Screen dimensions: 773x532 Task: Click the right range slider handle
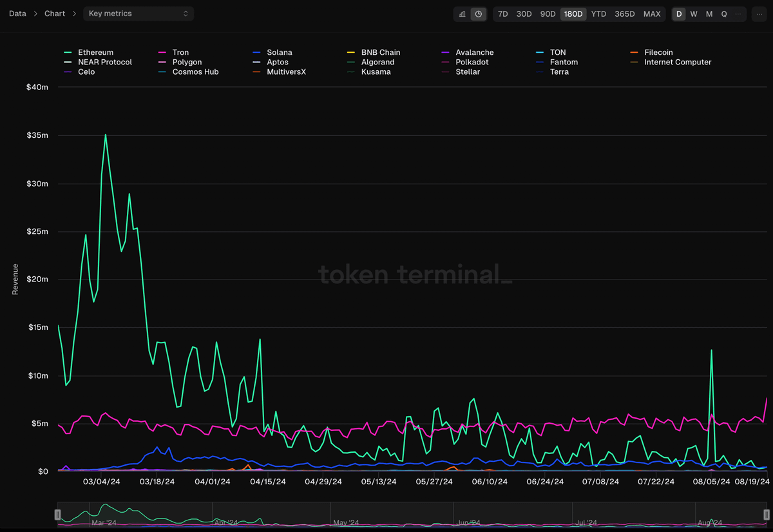point(767,515)
